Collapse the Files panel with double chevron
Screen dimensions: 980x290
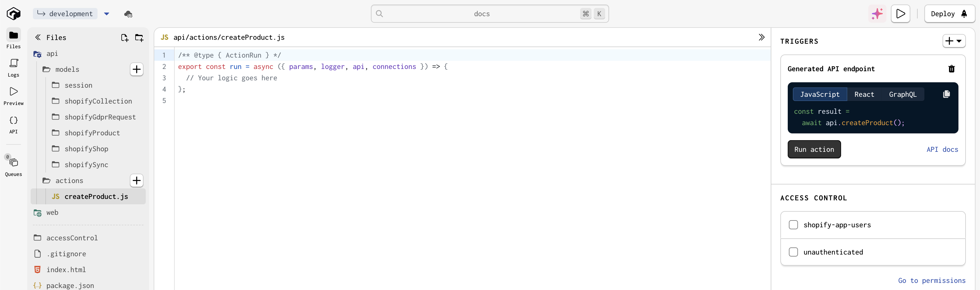click(38, 37)
